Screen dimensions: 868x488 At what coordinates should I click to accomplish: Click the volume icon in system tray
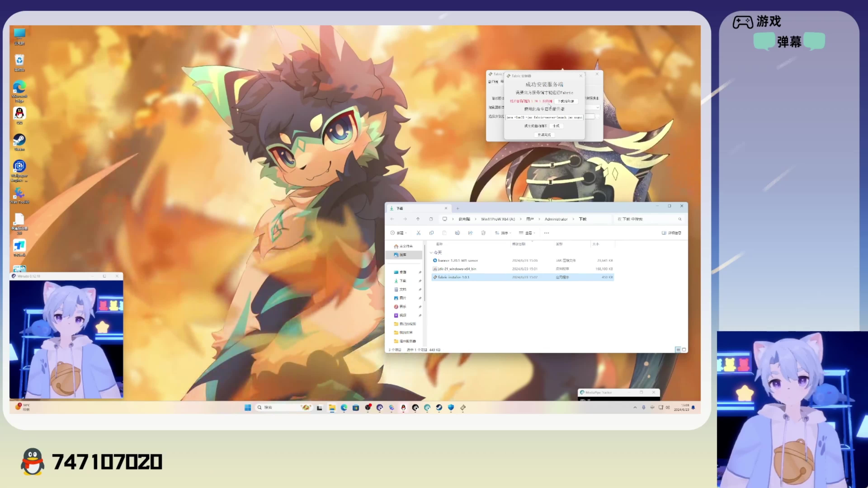(x=668, y=408)
